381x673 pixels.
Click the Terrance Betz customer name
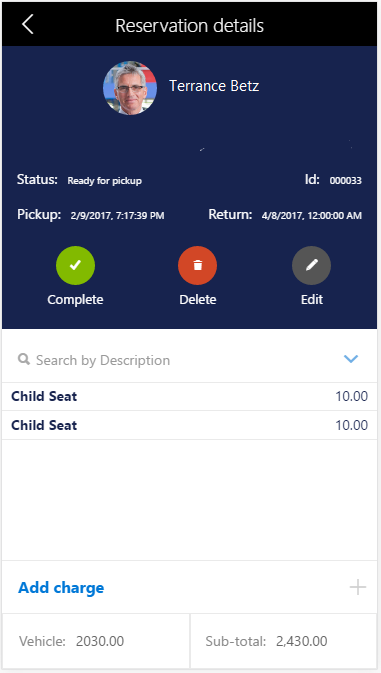point(214,86)
